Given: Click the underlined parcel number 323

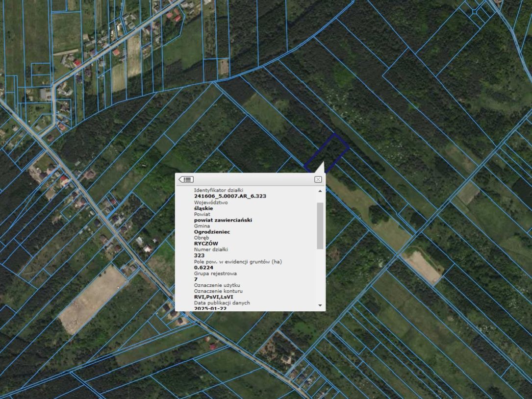Looking at the screenshot, I should (x=199, y=255).
